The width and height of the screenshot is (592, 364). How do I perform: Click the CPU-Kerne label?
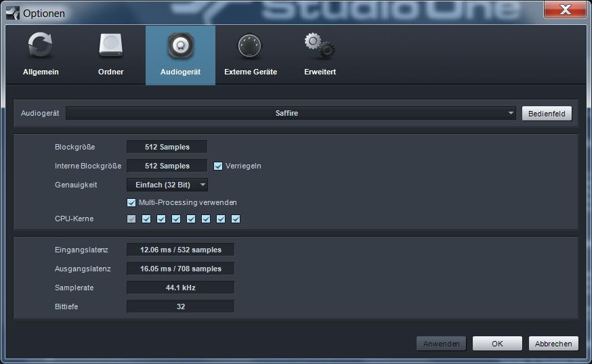tap(74, 219)
